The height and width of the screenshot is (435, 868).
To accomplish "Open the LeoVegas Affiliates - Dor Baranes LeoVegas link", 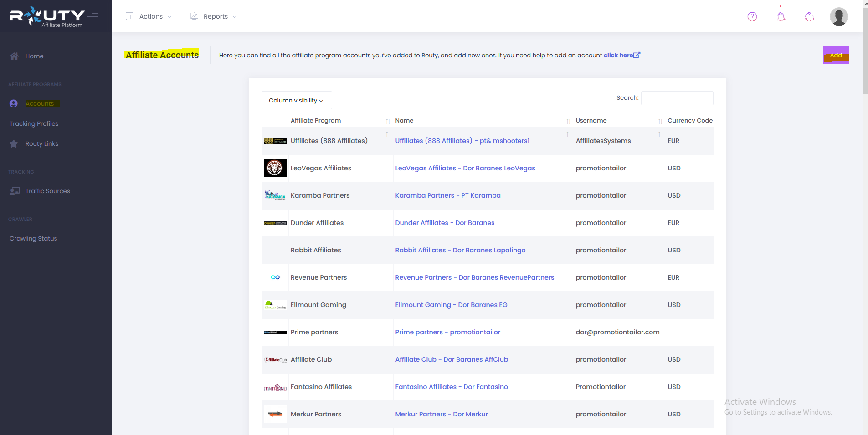I will [x=465, y=168].
